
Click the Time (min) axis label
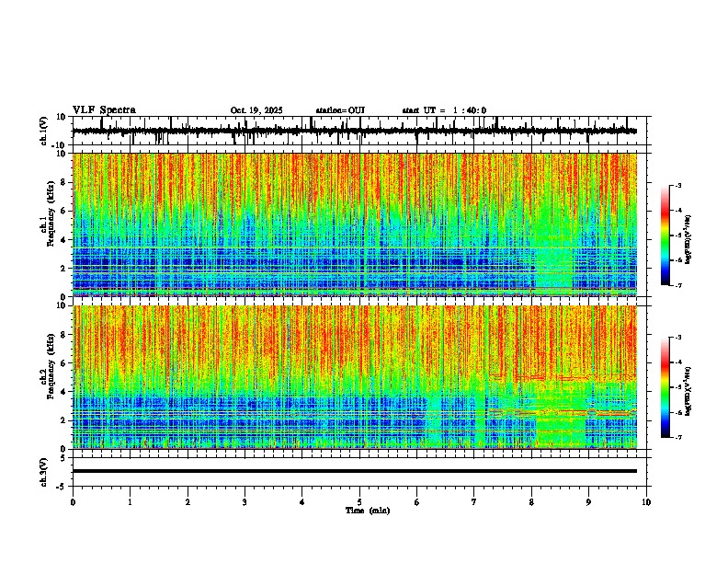pyautogui.click(x=368, y=511)
